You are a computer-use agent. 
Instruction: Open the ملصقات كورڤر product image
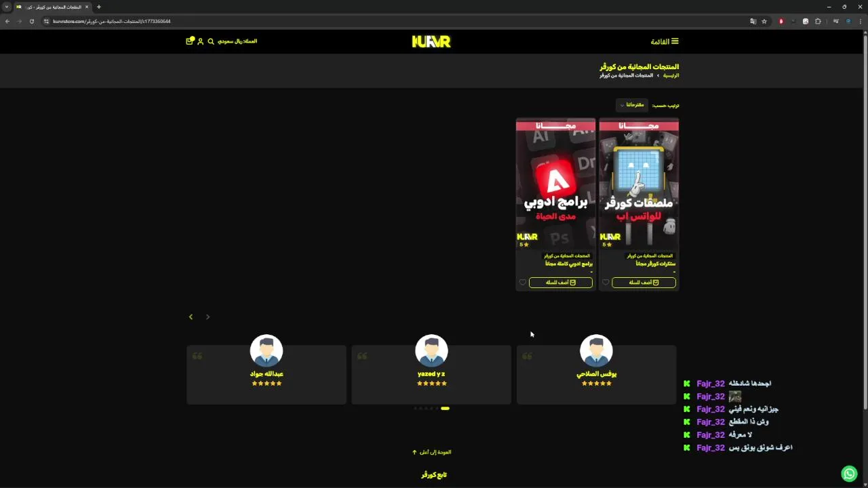click(639, 185)
